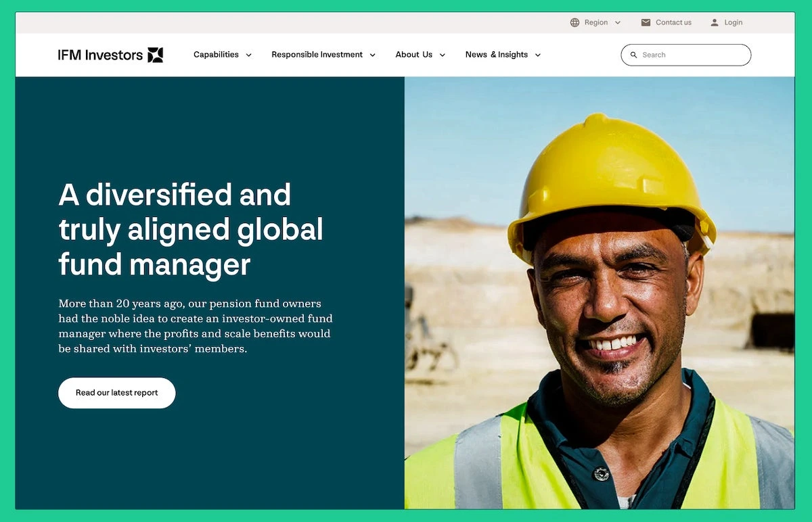
Task: Open the Responsible Investment menu
Action: click(x=317, y=55)
